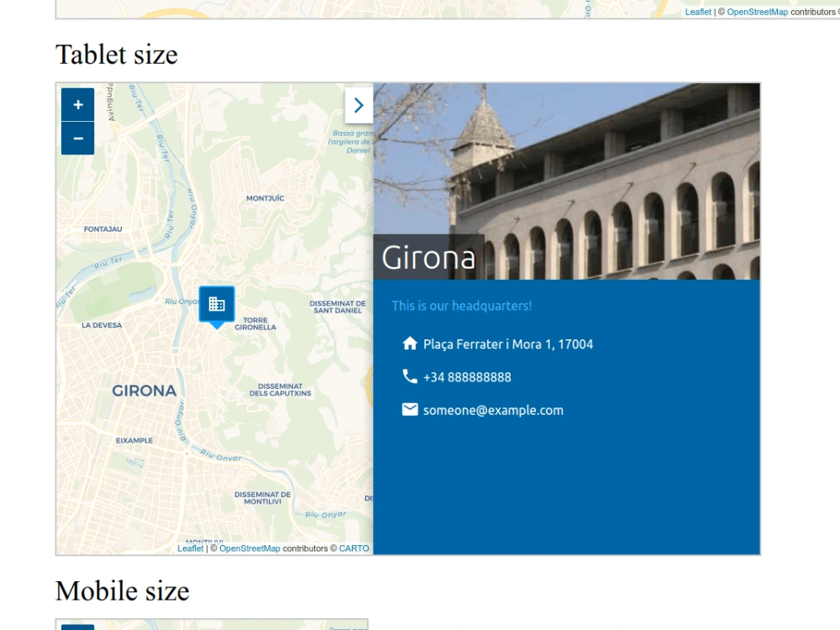840x630 pixels.
Task: Click the 'Tablet size' heading
Action: [116, 55]
